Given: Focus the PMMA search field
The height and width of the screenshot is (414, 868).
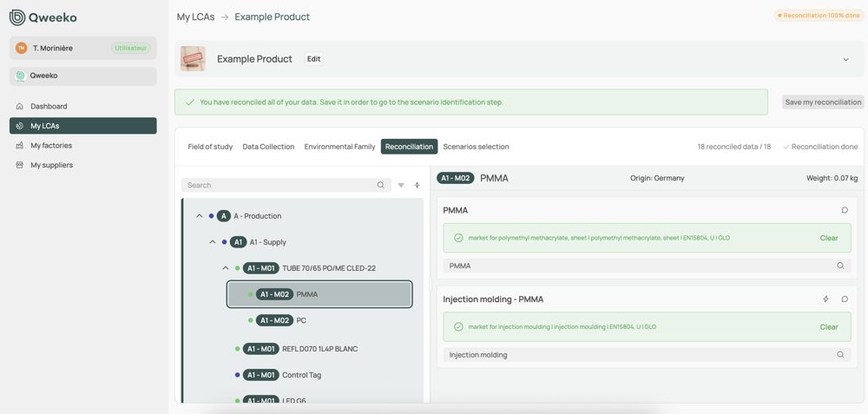Looking at the screenshot, I should coord(647,266).
